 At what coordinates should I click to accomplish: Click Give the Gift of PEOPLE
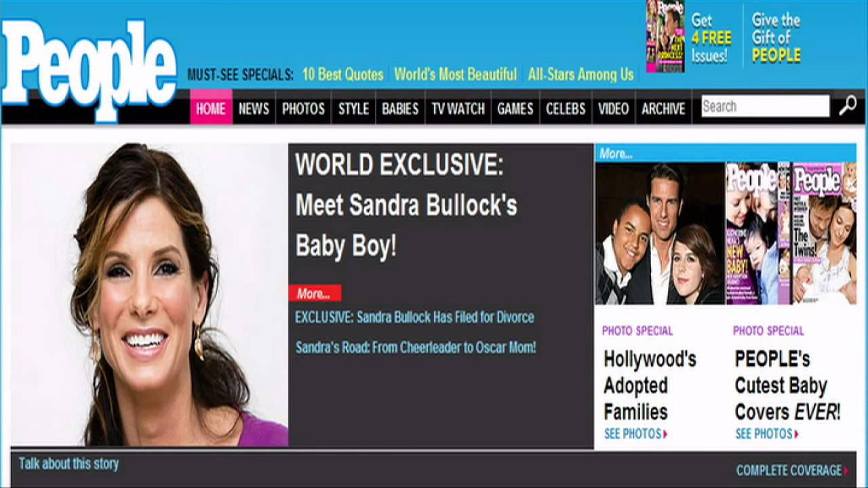point(776,37)
